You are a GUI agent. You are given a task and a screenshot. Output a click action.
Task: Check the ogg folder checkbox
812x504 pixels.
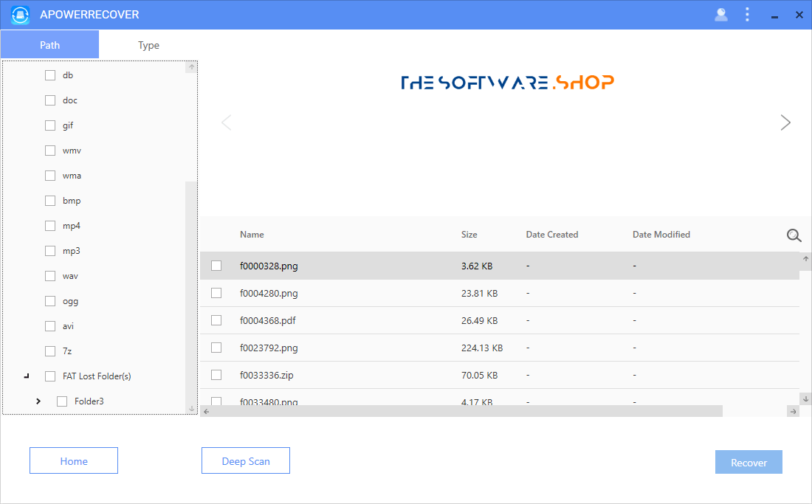pos(50,301)
